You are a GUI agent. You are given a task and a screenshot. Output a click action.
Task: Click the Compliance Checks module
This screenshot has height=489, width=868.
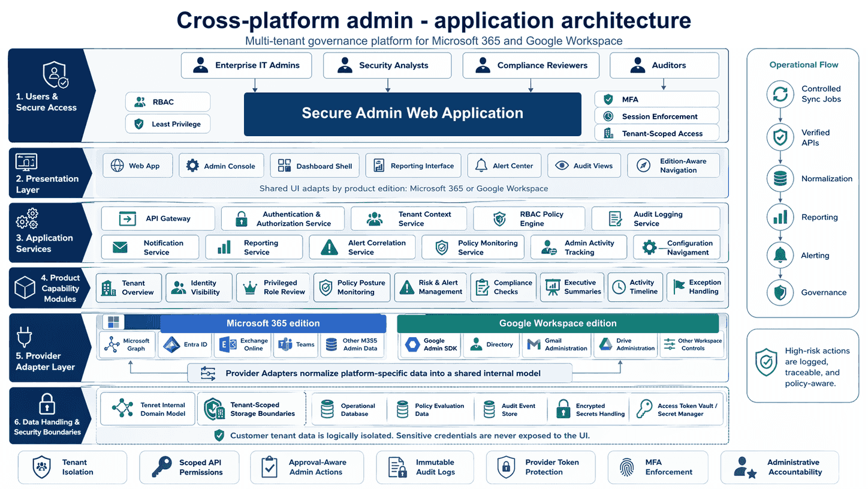pyautogui.click(x=503, y=287)
